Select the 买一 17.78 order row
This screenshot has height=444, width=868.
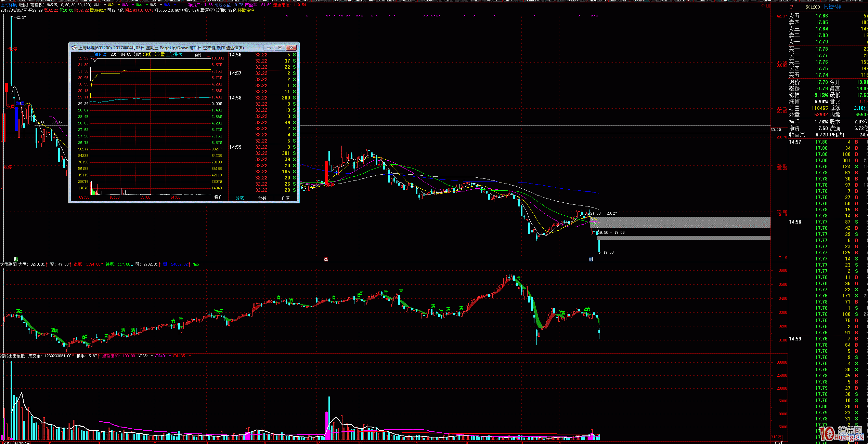pyautogui.click(x=828, y=49)
